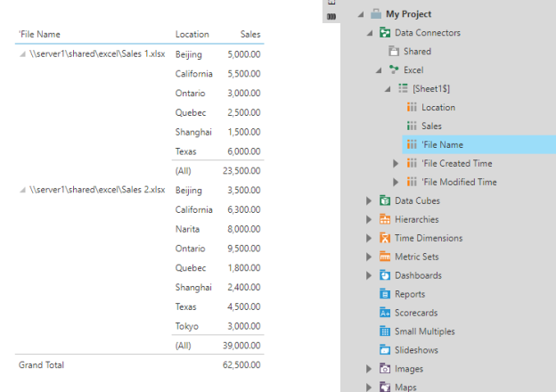Expand the Images folder
The width and height of the screenshot is (556, 392).
[x=369, y=369]
